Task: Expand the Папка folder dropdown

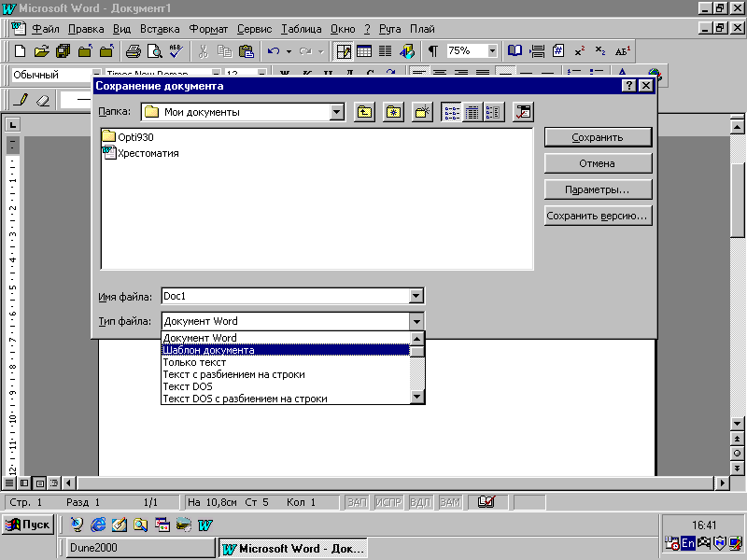Action: click(337, 112)
